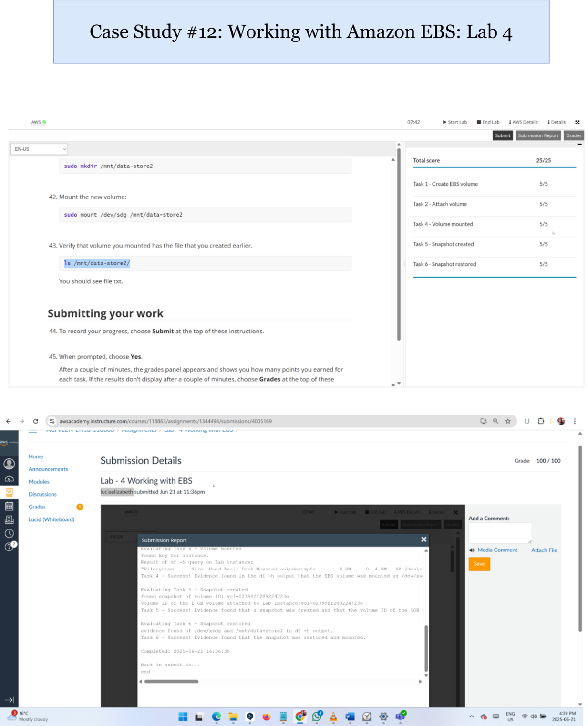This screenshot has height=726, width=588.
Task: Select the ls /mnt/data-store2/ command text
Action: [97, 263]
